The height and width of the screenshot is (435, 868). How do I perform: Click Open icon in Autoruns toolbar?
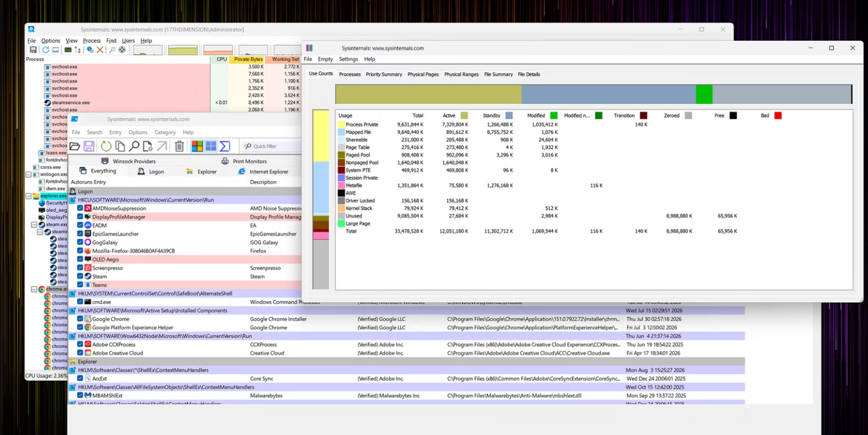75,147
